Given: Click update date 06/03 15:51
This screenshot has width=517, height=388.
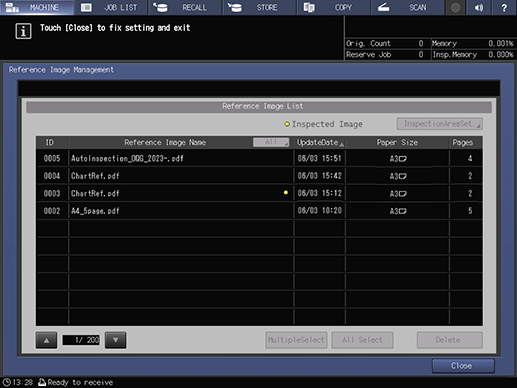Looking at the screenshot, I should 319,158.
